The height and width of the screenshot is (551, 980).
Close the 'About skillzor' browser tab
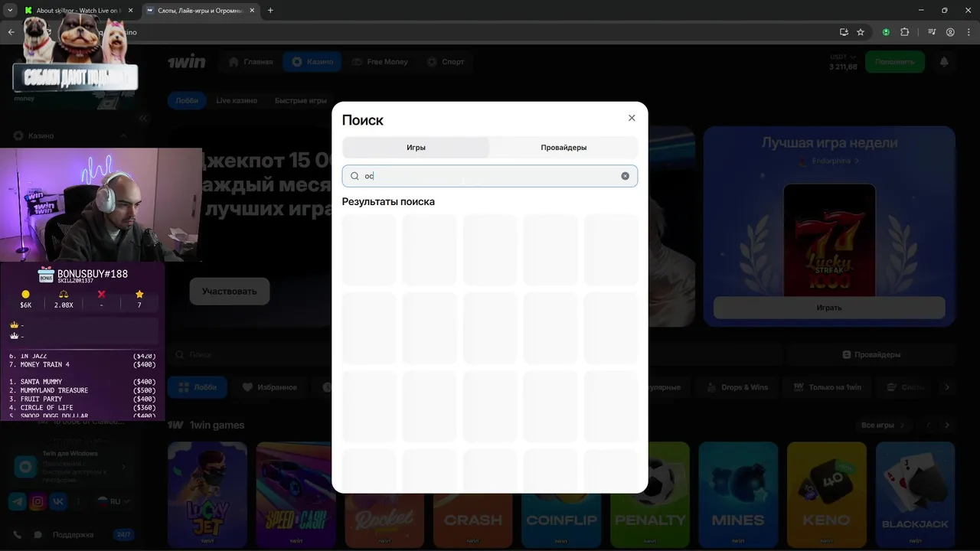(x=130, y=11)
